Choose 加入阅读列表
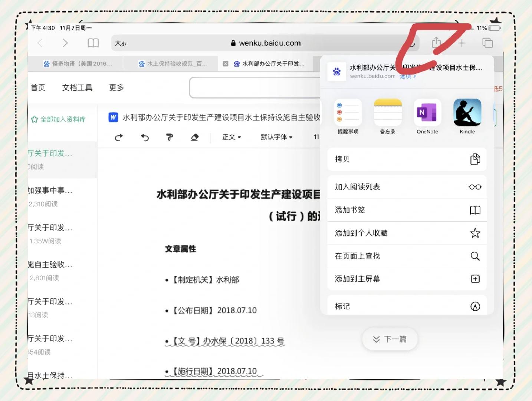 407,187
